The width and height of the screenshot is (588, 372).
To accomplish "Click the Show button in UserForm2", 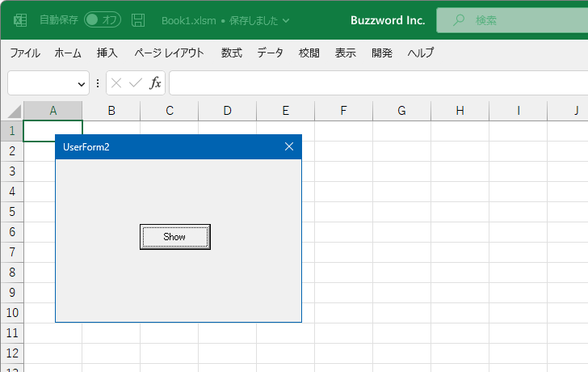I will click(x=175, y=237).
